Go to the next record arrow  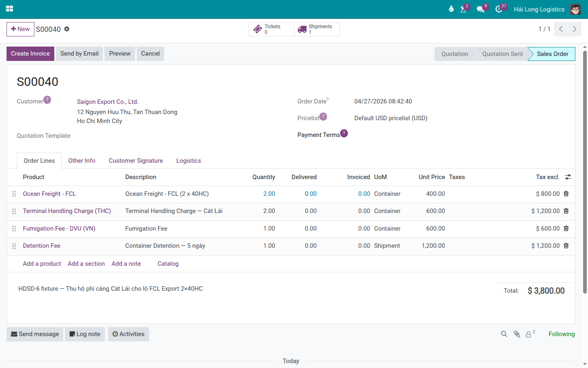pos(575,29)
